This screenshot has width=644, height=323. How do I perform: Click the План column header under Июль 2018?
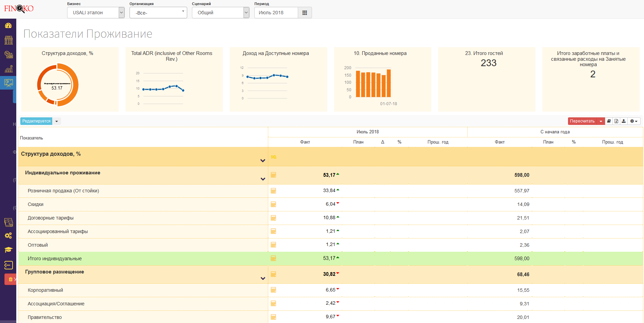(358, 142)
